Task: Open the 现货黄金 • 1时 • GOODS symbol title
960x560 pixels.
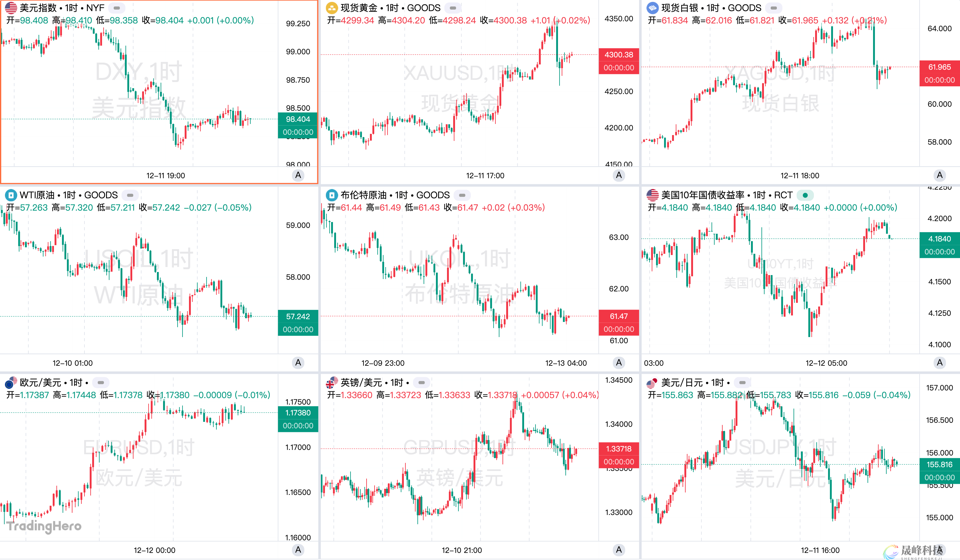Action: 390,8
